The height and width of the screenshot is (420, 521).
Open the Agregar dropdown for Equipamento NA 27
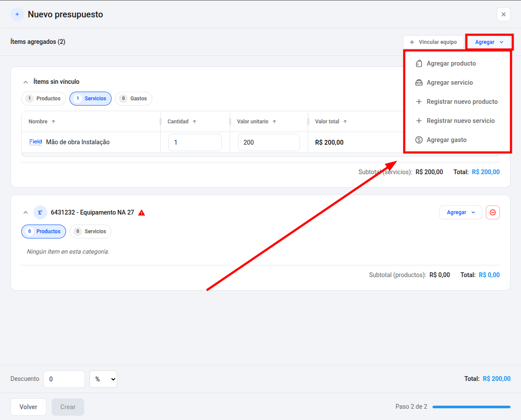click(x=461, y=212)
